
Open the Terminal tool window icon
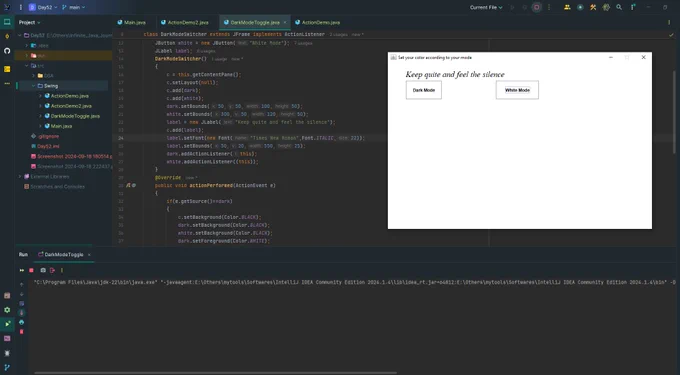coord(7,338)
